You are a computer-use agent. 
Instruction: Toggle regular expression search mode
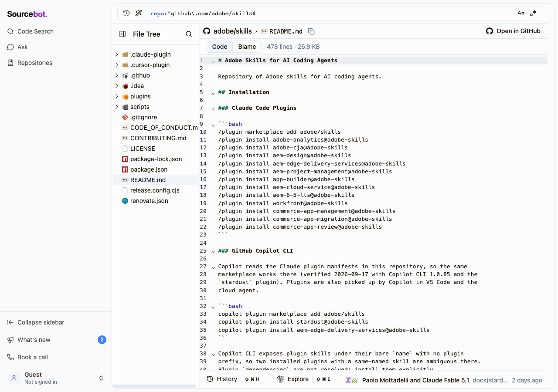533,14
